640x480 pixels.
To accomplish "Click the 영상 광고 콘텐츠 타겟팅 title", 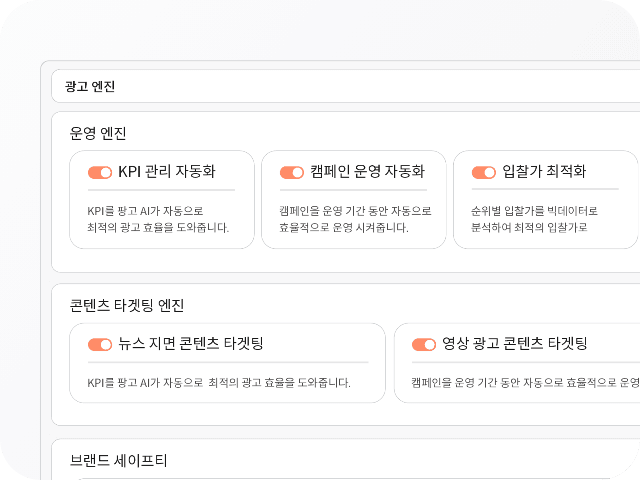I will (515, 344).
